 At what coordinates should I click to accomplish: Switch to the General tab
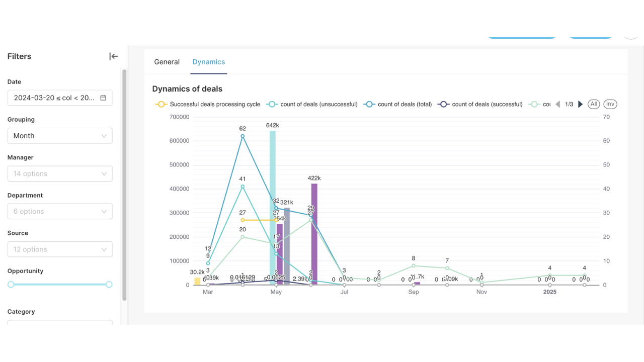point(167,62)
